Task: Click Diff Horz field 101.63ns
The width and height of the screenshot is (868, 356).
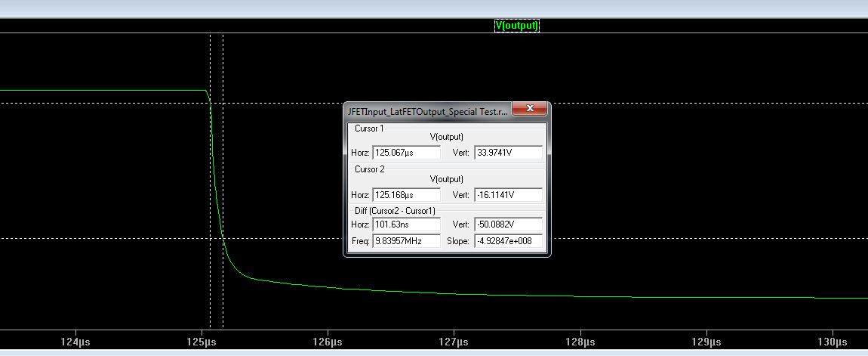Action: (x=406, y=224)
